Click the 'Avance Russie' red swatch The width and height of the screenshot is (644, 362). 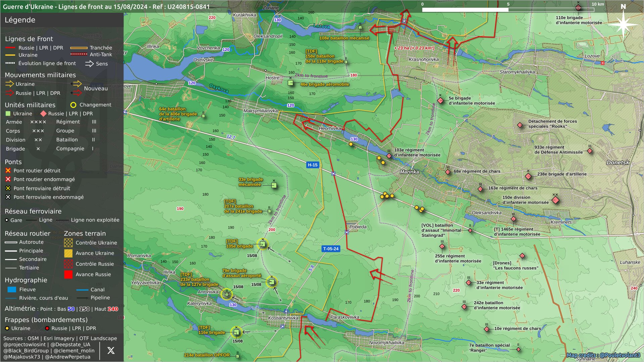pyautogui.click(x=68, y=275)
